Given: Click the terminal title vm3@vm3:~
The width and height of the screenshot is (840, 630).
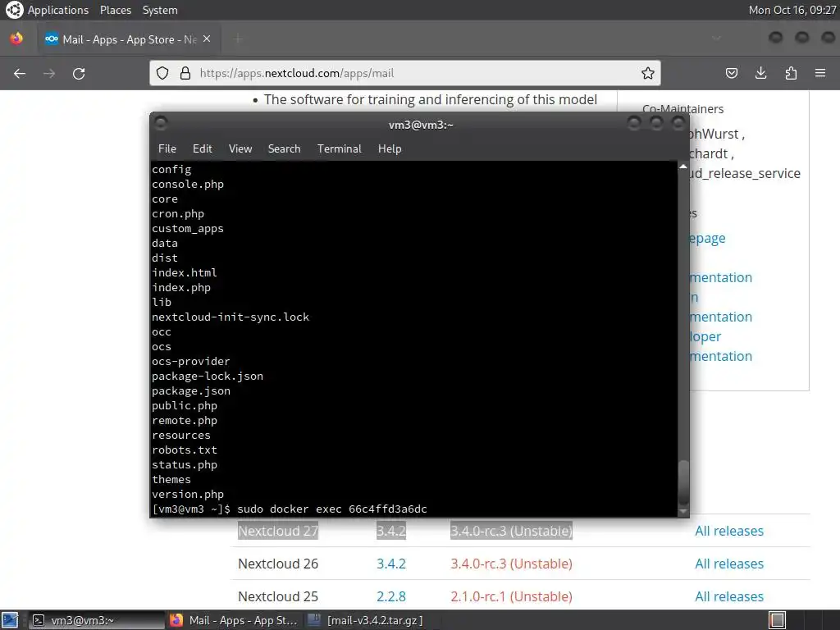Looking at the screenshot, I should coord(421,125).
